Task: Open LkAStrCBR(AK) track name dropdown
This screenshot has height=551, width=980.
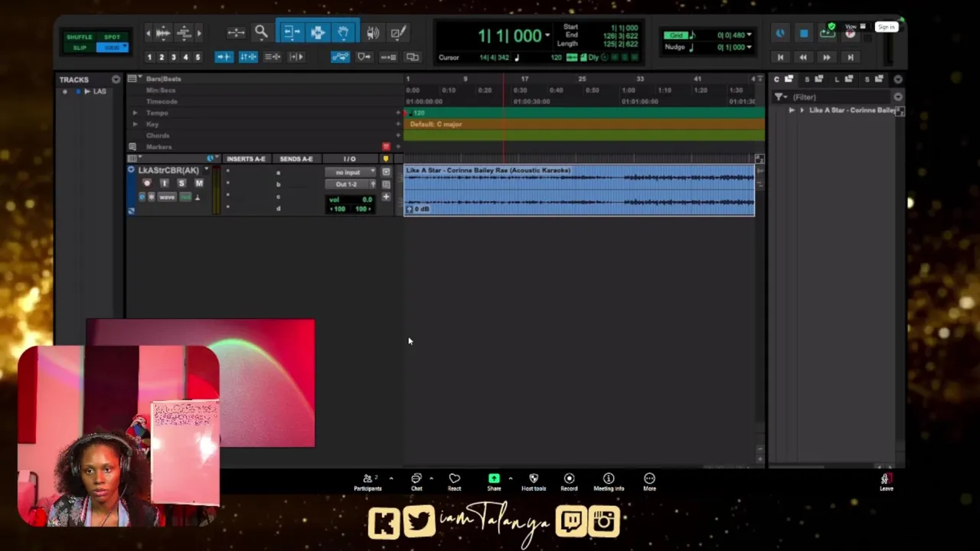Action: pos(206,170)
